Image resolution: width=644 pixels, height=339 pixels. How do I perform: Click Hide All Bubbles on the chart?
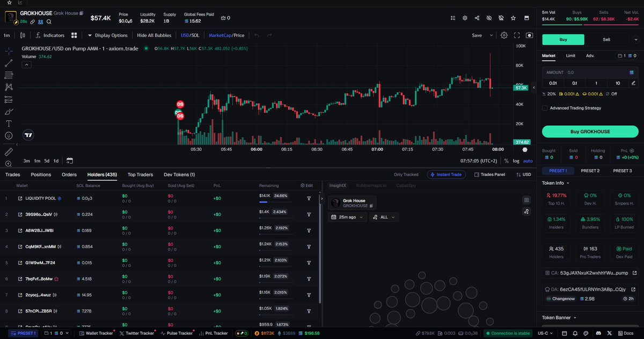click(154, 35)
